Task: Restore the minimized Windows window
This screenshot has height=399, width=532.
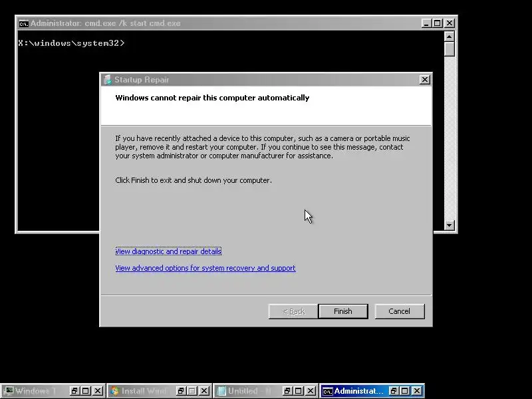Action: click(x=74, y=391)
